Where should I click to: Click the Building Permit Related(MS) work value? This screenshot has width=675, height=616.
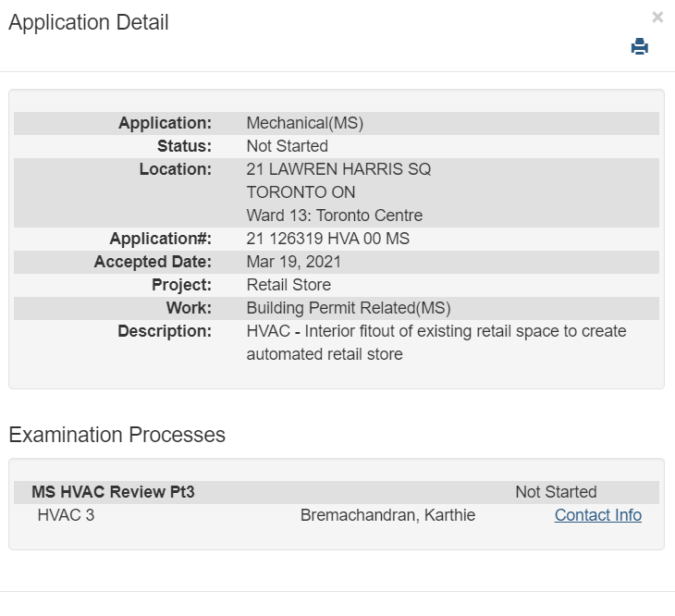[348, 308]
